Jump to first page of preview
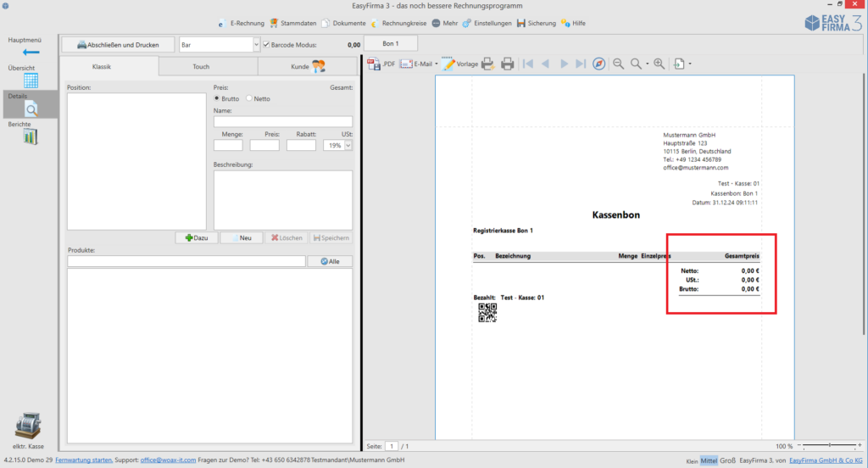868x468 pixels. click(x=528, y=64)
